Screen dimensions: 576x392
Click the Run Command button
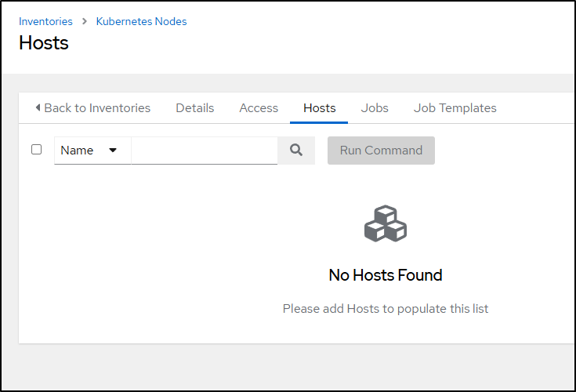pyautogui.click(x=381, y=151)
